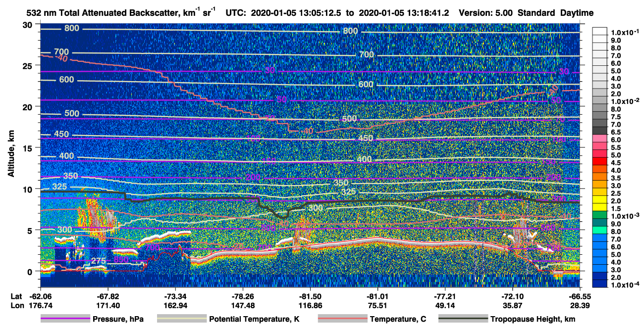644x330 pixels.
Task: Click the colorbar label '6.5'
Action: [616, 133]
